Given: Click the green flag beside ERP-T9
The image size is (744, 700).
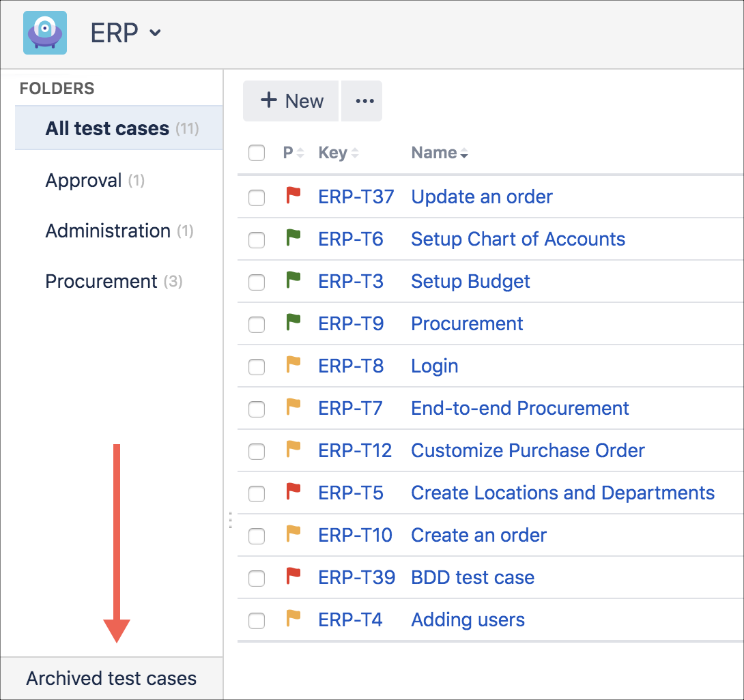Looking at the screenshot, I should coord(293,323).
